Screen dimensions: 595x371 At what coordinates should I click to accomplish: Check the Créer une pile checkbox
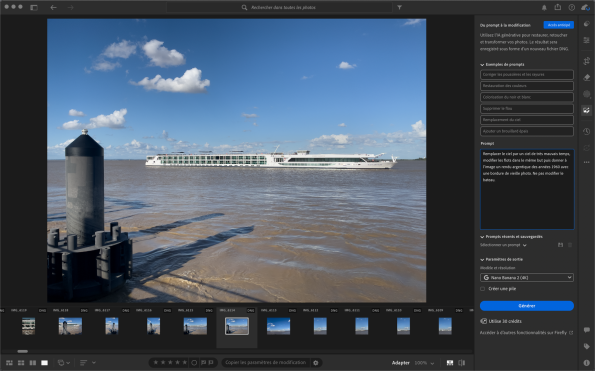click(482, 289)
